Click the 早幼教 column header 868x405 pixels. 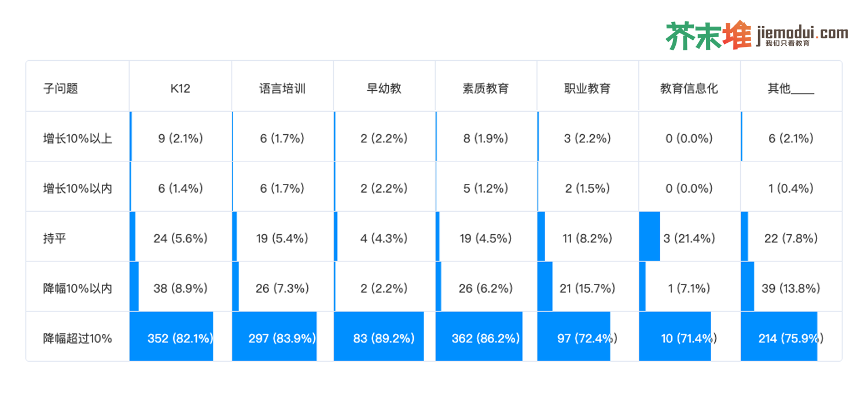pyautogui.click(x=384, y=89)
